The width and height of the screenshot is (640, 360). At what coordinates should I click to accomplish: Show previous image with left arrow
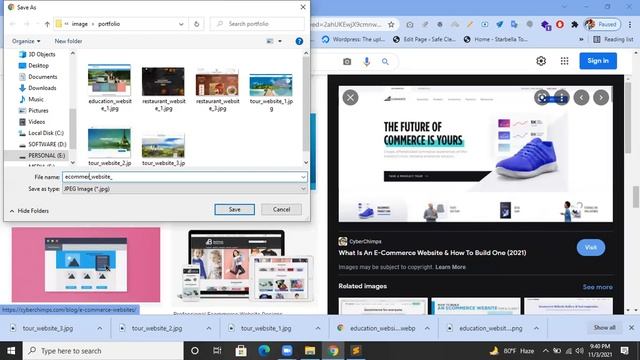click(x=581, y=98)
